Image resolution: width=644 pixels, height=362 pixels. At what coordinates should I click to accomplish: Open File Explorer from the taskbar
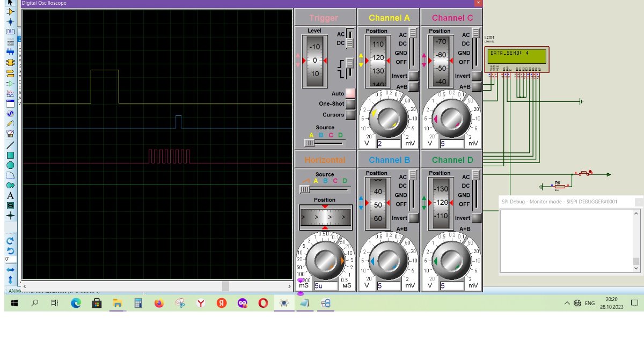(x=117, y=303)
